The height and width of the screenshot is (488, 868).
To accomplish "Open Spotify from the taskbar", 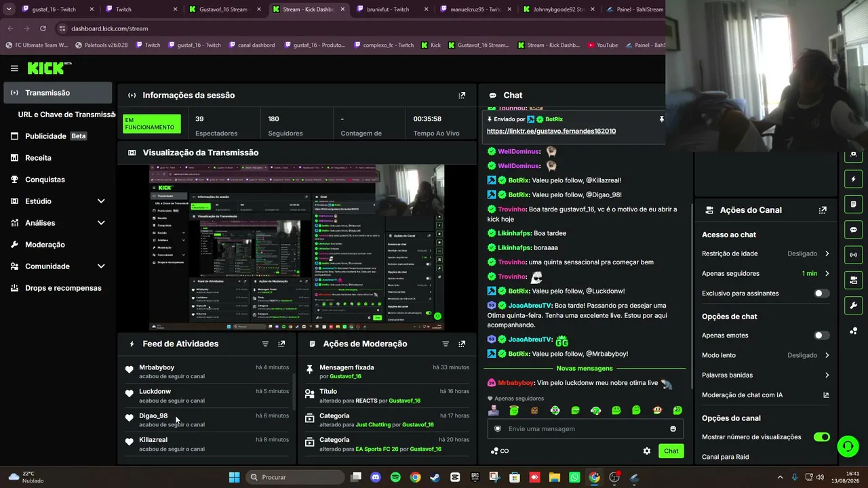I will (x=395, y=477).
